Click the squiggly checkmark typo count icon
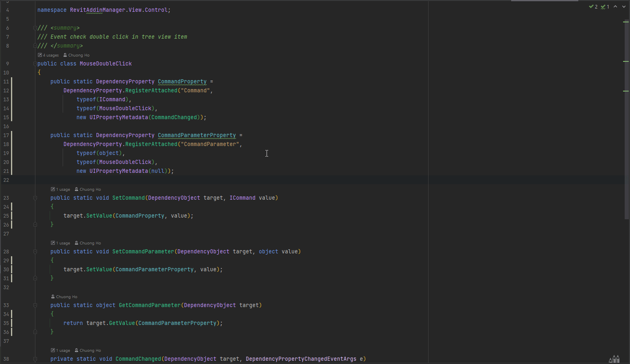 pyautogui.click(x=603, y=7)
